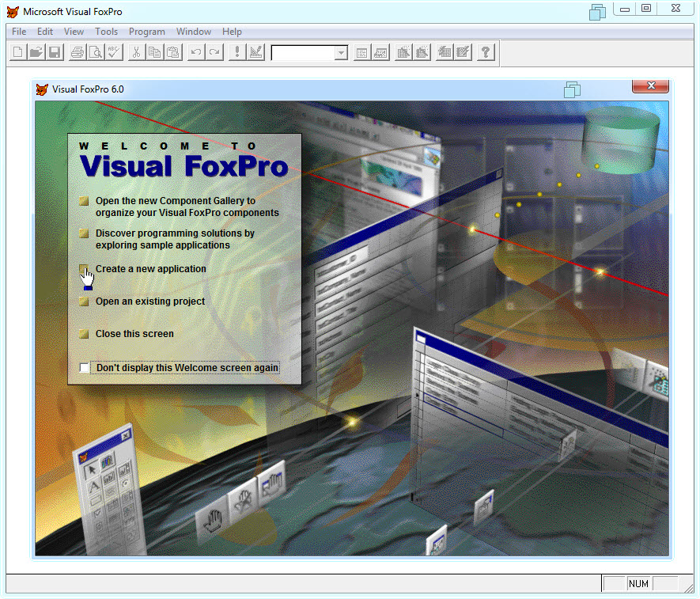
Task: Click the Close this screen text
Action: point(134,334)
